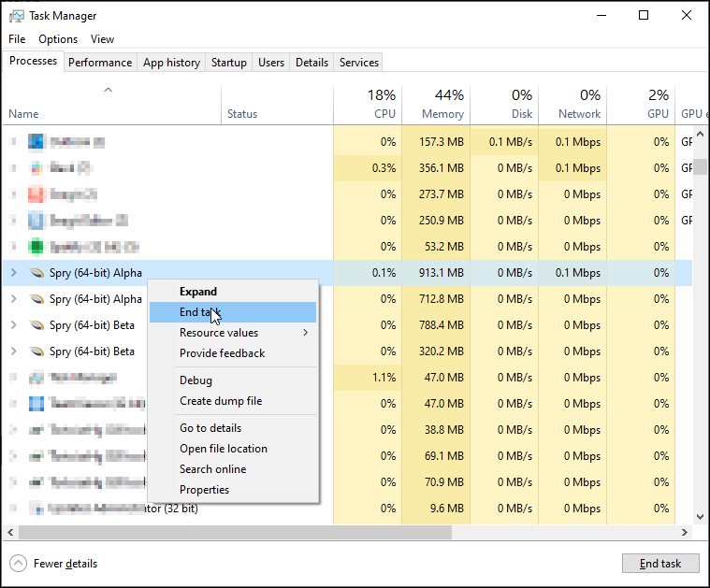Open the Resource values submenu arrow
Viewport: 710px width, 588px height.
(x=305, y=333)
